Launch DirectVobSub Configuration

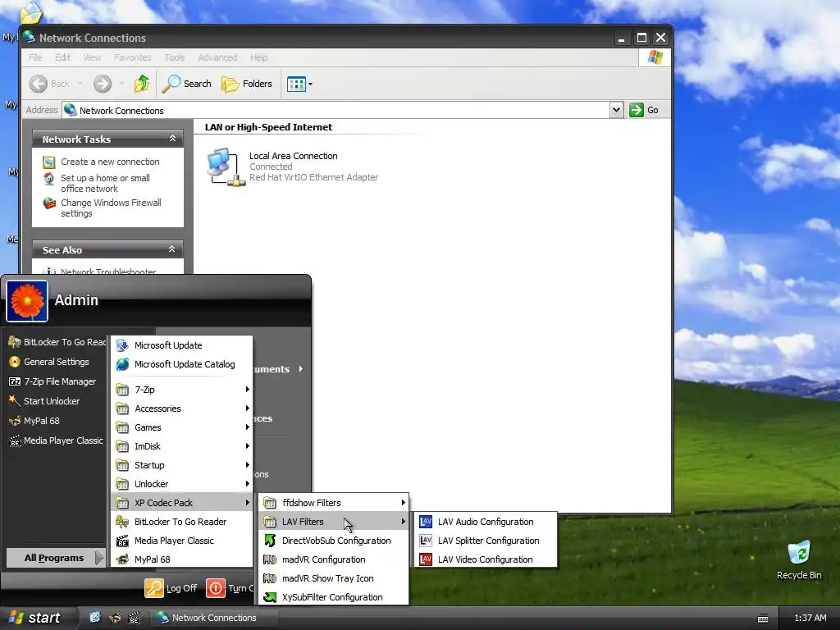tap(333, 541)
